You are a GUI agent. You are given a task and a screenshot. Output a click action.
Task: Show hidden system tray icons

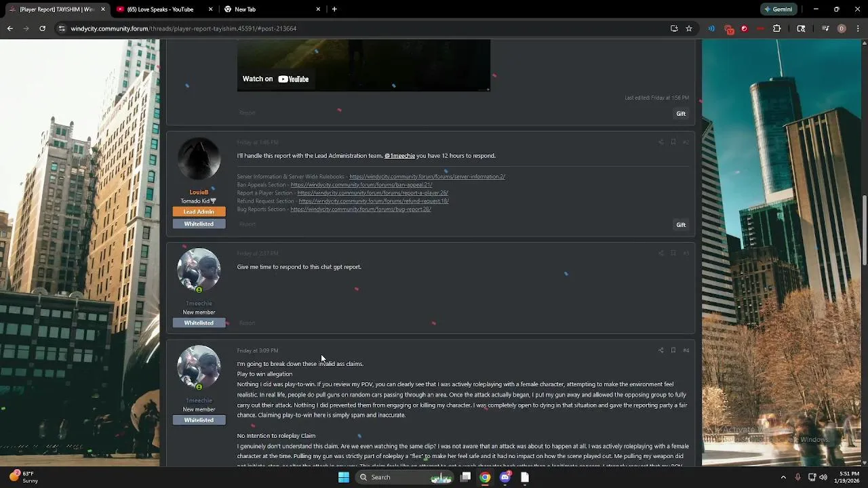(783, 477)
